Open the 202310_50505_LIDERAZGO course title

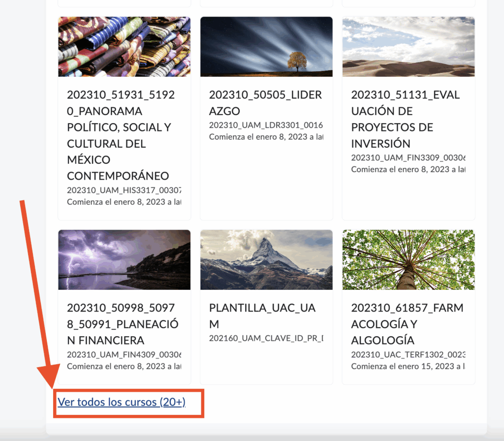[x=265, y=103]
